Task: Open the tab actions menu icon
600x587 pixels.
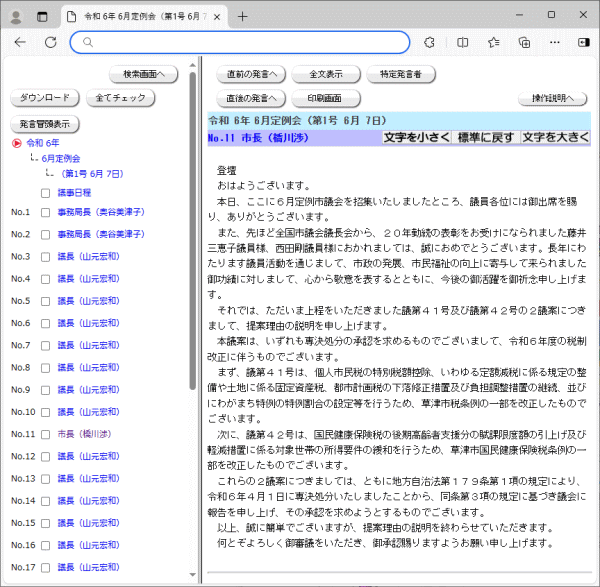Action: tap(42, 17)
